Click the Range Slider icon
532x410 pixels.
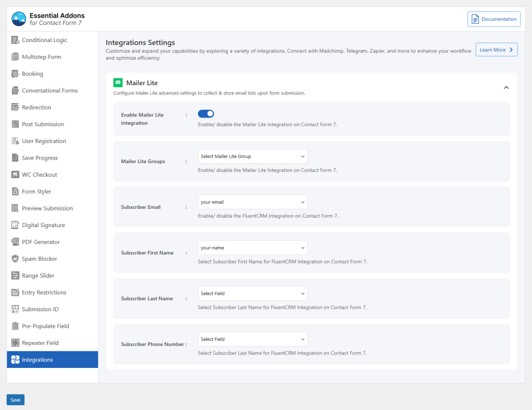pyautogui.click(x=15, y=275)
